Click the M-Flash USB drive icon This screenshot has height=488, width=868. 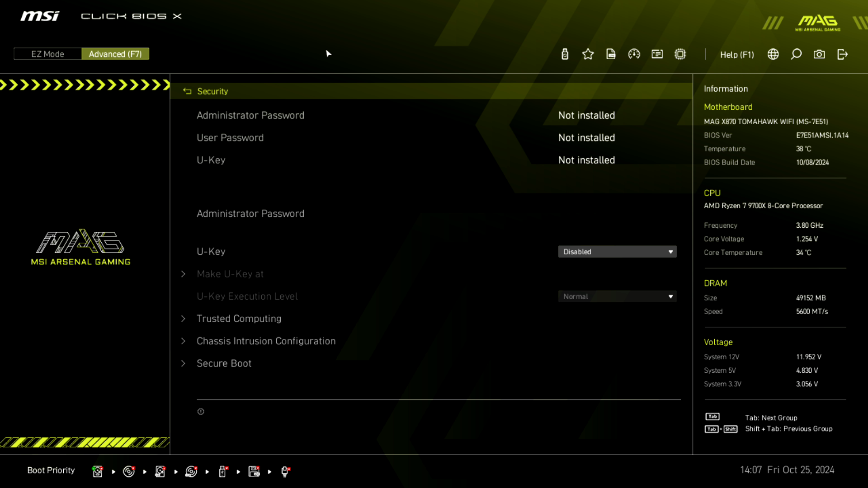[x=565, y=54]
